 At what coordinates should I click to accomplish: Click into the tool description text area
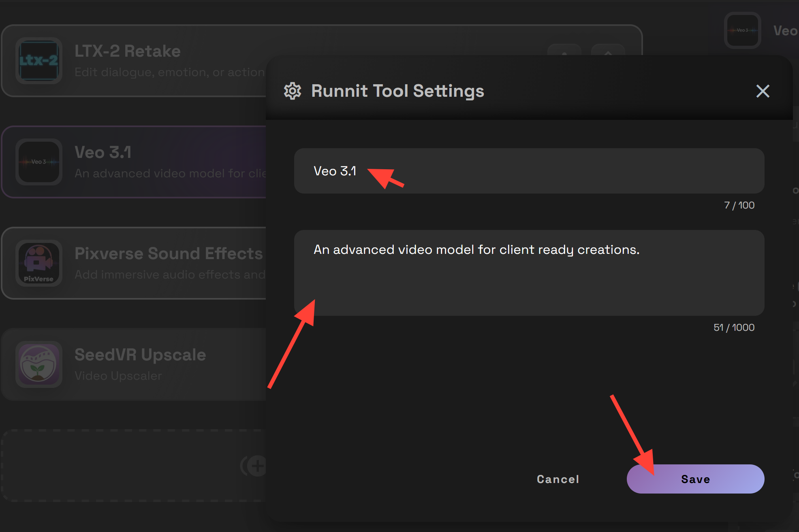click(529, 273)
